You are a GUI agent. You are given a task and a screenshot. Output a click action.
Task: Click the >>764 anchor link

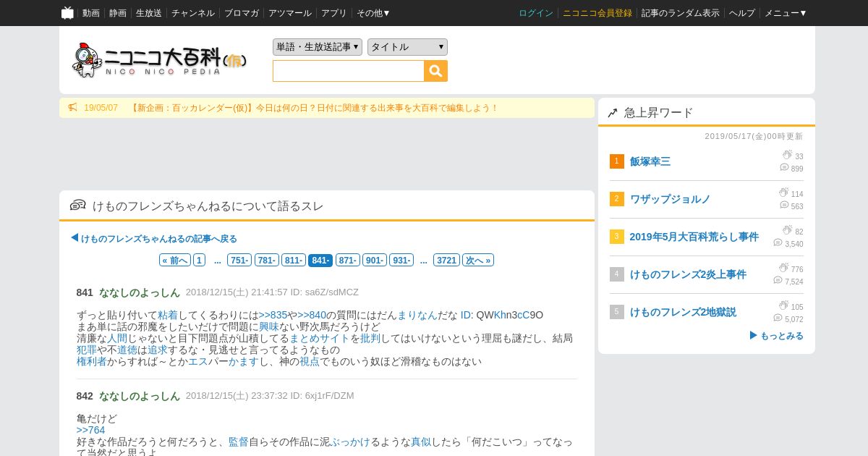click(91, 430)
